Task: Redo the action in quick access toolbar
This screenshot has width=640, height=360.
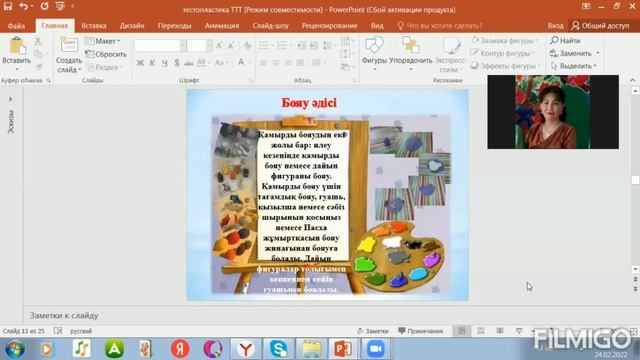Action: pos(44,6)
